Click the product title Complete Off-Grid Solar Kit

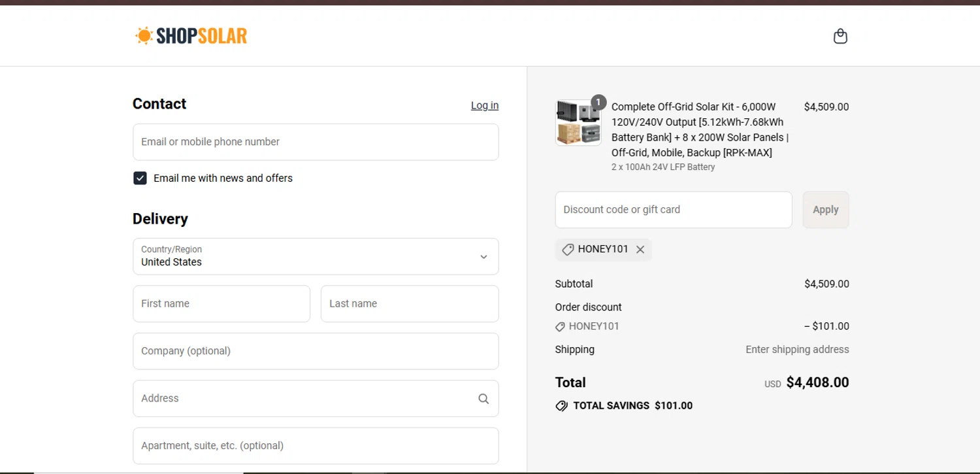coord(700,129)
